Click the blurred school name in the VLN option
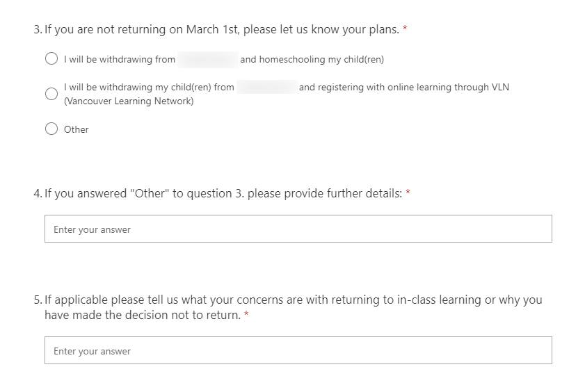 (x=266, y=88)
